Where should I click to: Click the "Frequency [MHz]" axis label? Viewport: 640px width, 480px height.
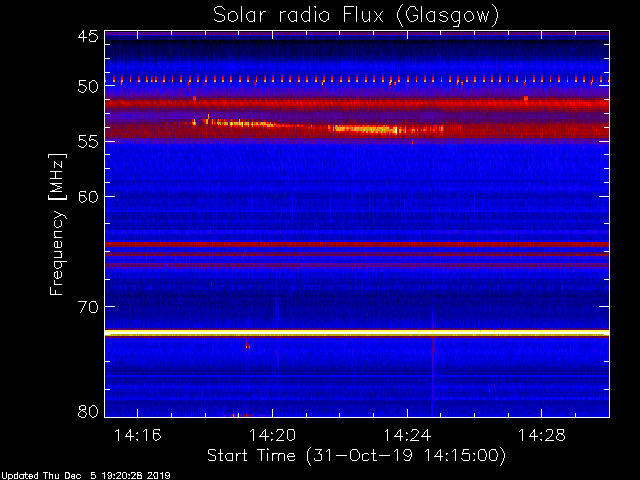point(57,224)
